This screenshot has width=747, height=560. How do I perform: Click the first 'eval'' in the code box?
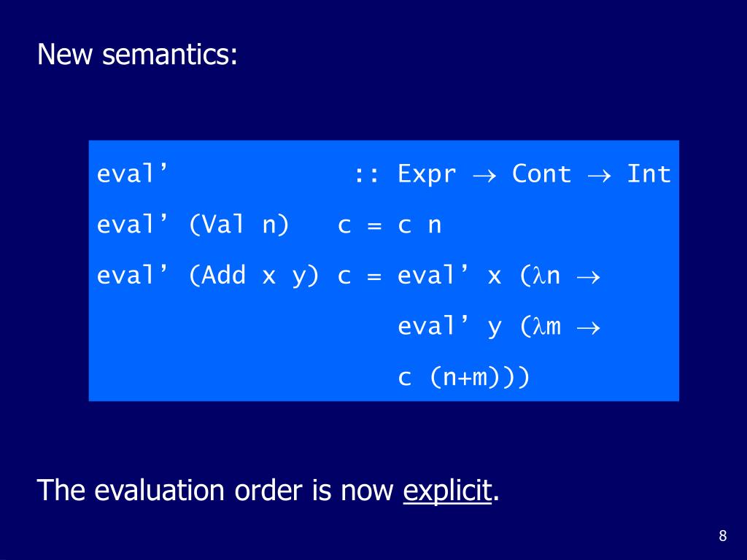pyautogui.click(x=133, y=174)
